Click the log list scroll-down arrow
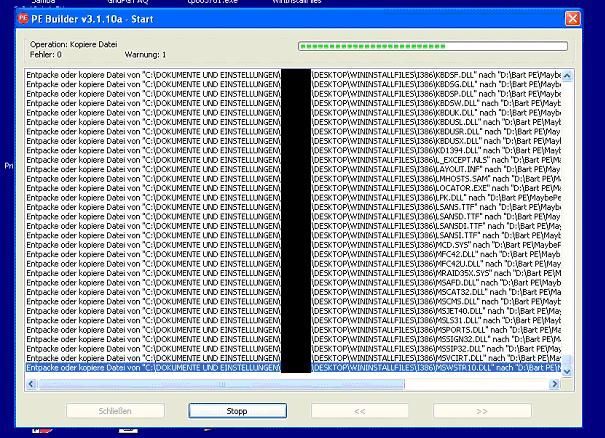The image size is (605, 438). (x=567, y=371)
